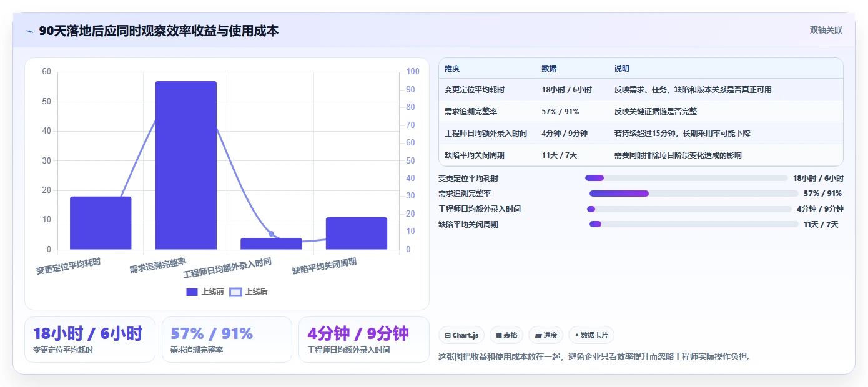Click the progress bar for 工程师日均额外录入时间

pyautogui.click(x=689, y=209)
